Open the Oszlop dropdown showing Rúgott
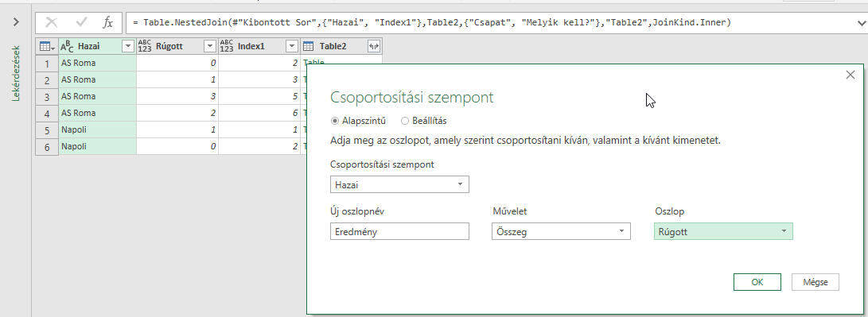 pyautogui.click(x=723, y=231)
